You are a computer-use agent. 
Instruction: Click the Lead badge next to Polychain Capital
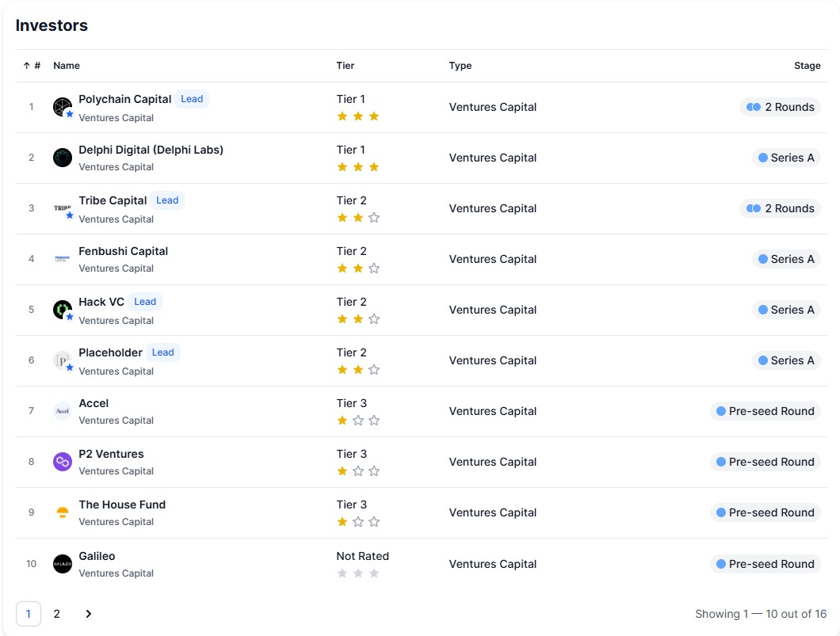point(192,99)
